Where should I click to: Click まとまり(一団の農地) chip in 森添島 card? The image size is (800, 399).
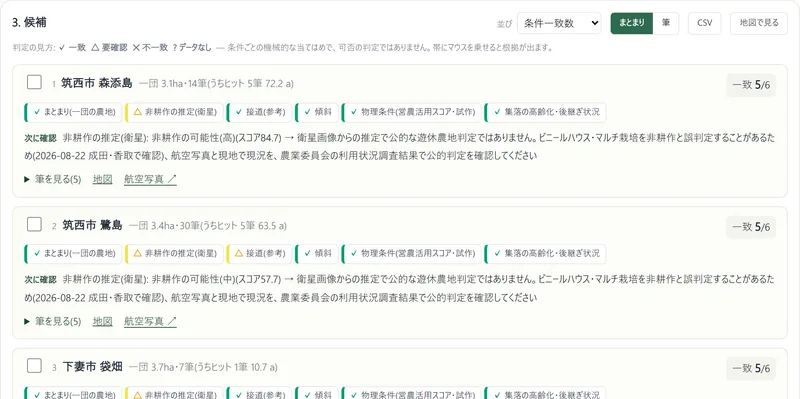tap(73, 112)
